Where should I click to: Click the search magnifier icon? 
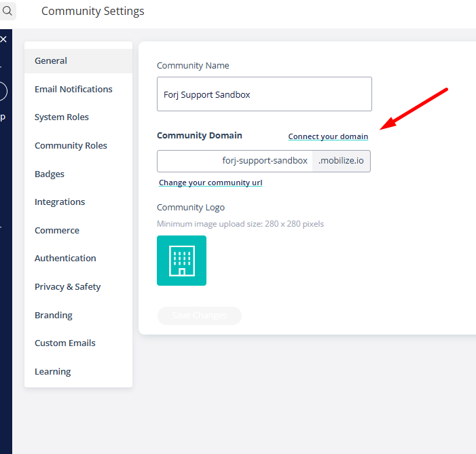pos(7,11)
